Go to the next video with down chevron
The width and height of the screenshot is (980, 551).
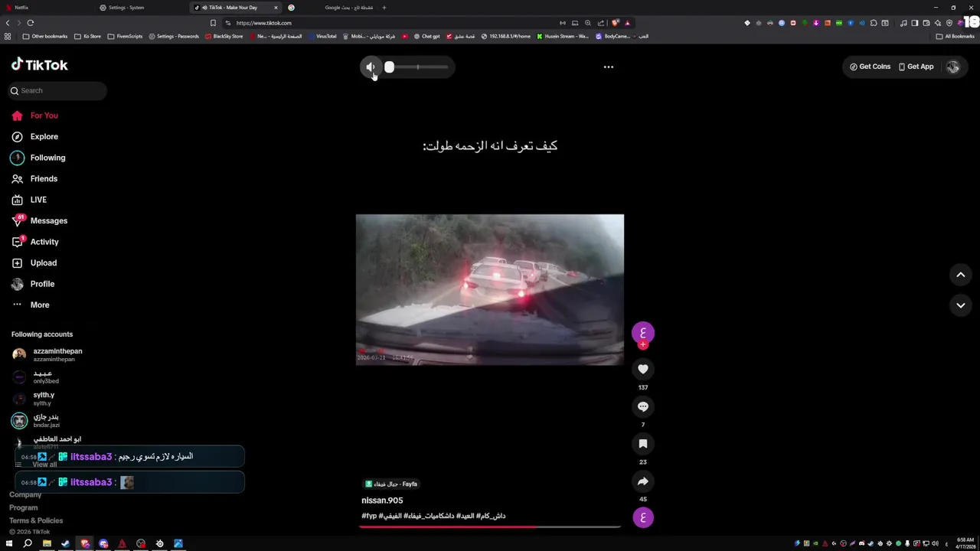[x=960, y=305]
